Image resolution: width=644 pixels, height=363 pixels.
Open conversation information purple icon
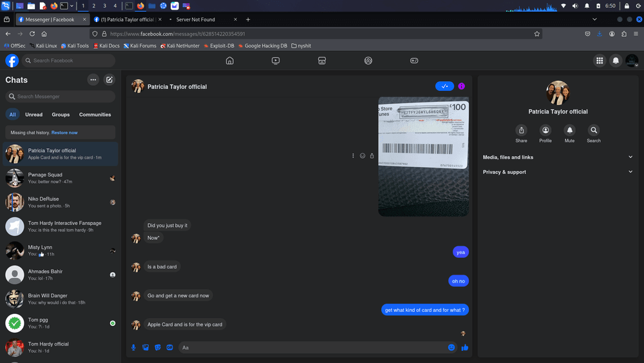point(461,86)
